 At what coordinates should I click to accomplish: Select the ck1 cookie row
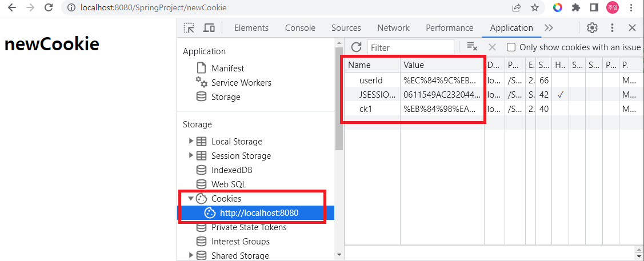point(494,109)
